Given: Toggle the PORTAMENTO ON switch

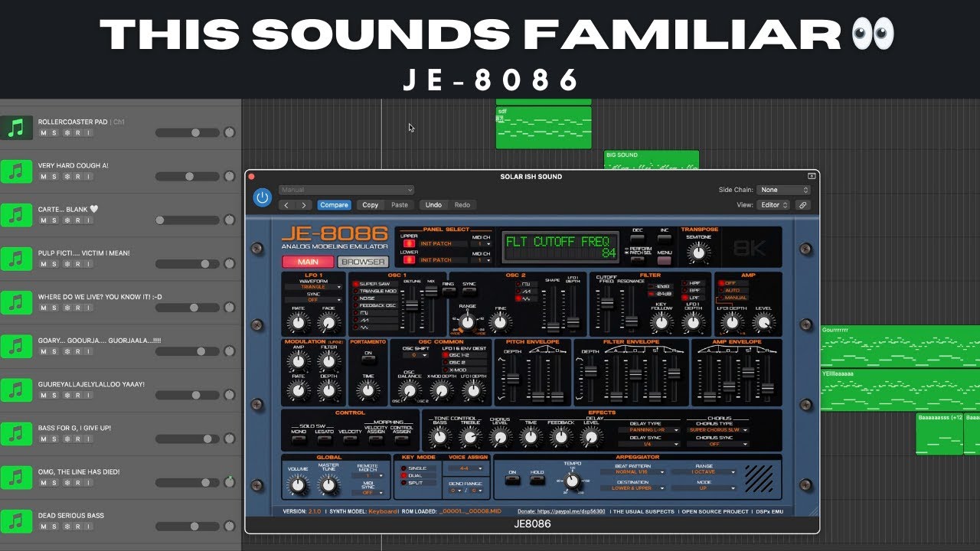Looking at the screenshot, I should coord(367,360).
